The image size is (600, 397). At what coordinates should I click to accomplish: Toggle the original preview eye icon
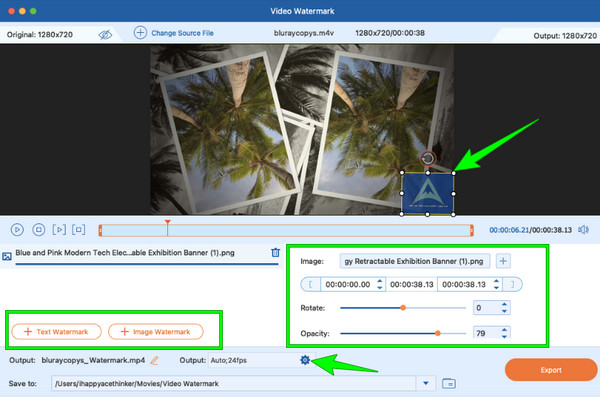pos(105,35)
